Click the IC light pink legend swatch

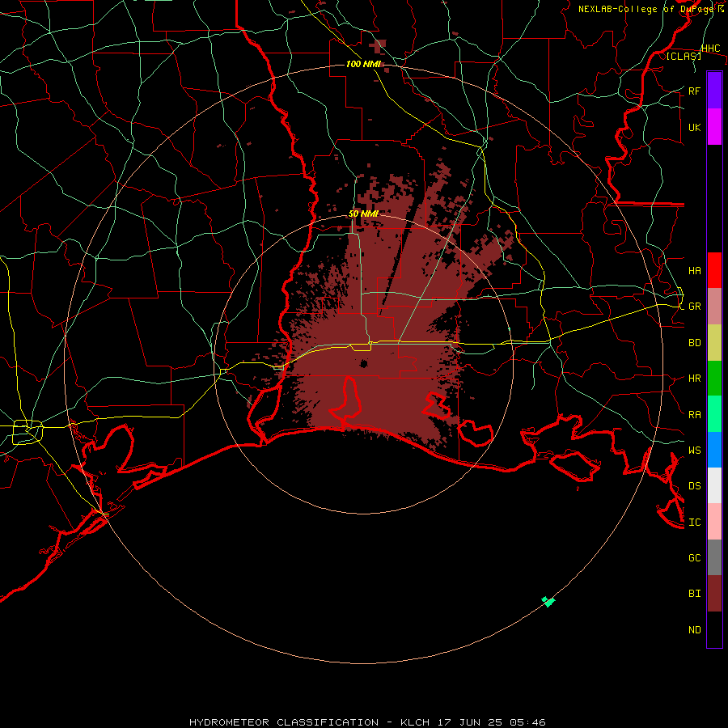714,522
